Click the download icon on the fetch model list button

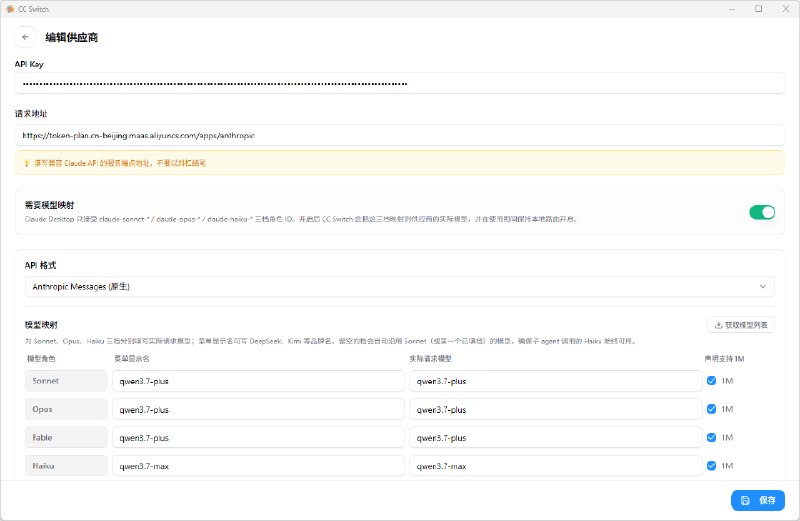718,325
